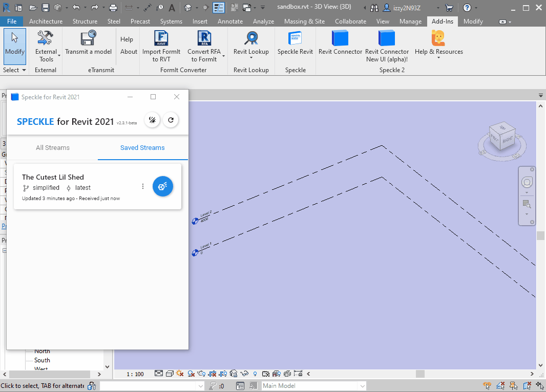
Task: Select the Text tool (letter A icon)
Action: [172, 7]
